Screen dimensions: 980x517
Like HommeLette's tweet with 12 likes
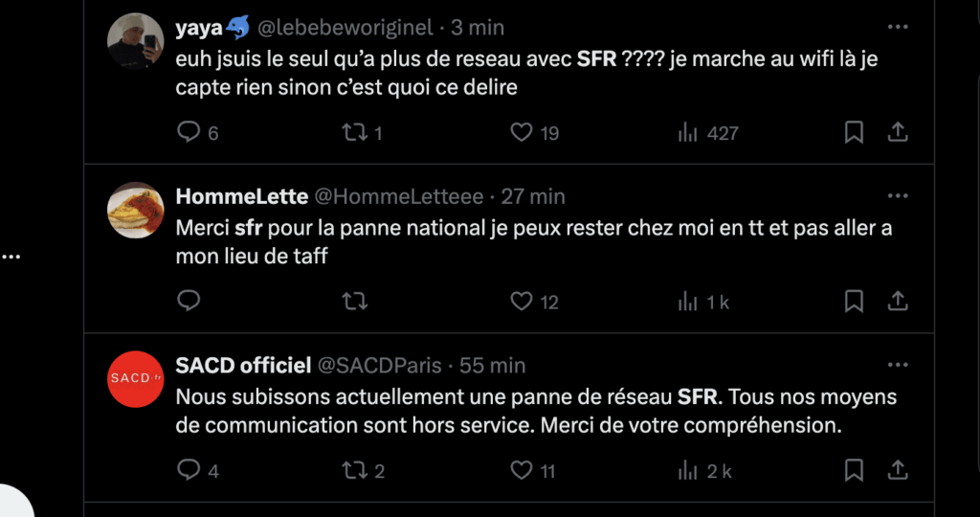[x=522, y=302]
